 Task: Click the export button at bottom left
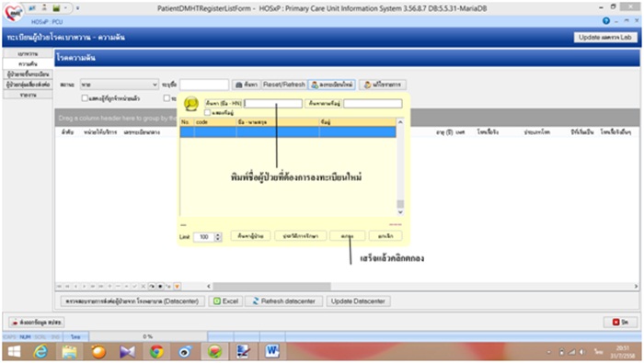point(37,323)
